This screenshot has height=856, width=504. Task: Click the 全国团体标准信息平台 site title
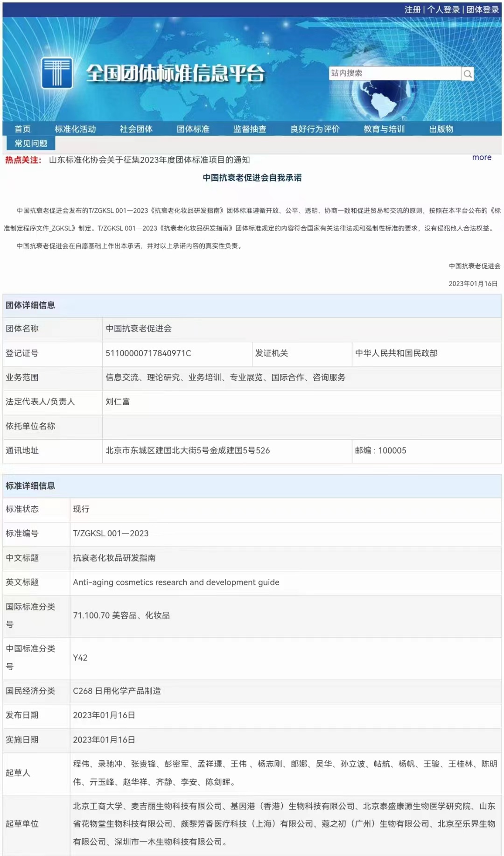click(x=175, y=73)
